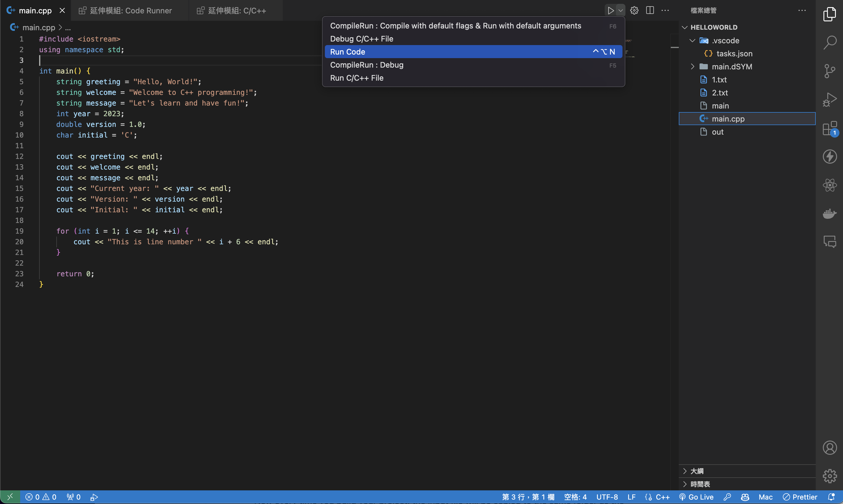Open the chat bubbles view in activity bar
The height and width of the screenshot is (504, 843).
[829, 242]
